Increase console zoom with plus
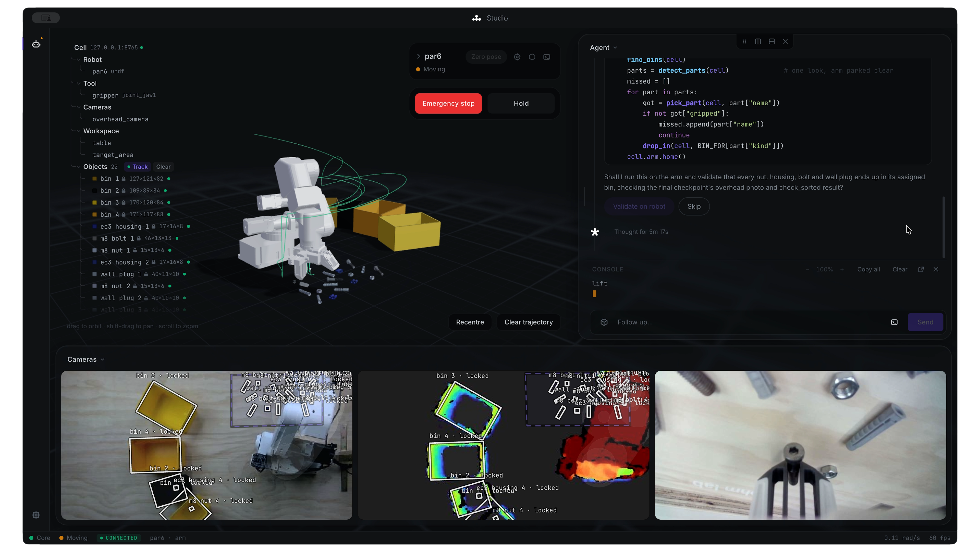 842,269
